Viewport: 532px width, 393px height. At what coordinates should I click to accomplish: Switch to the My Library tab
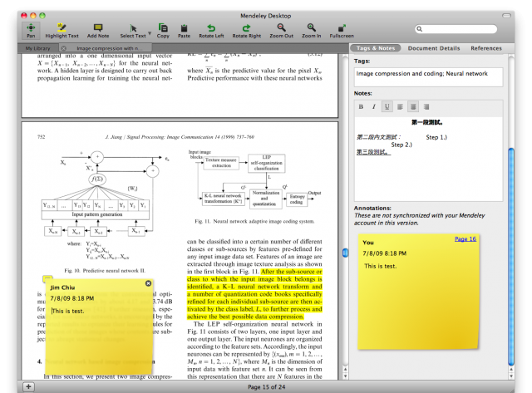click(37, 48)
